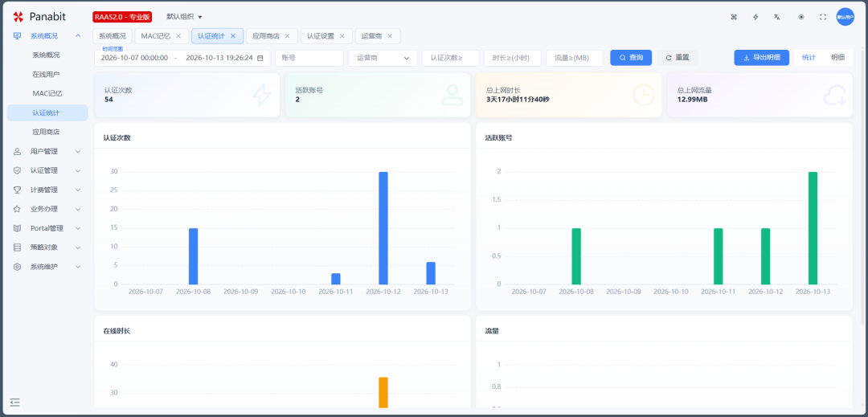Click the start date 2026-10-07 field
The height and width of the screenshot is (417, 868).
[134, 58]
